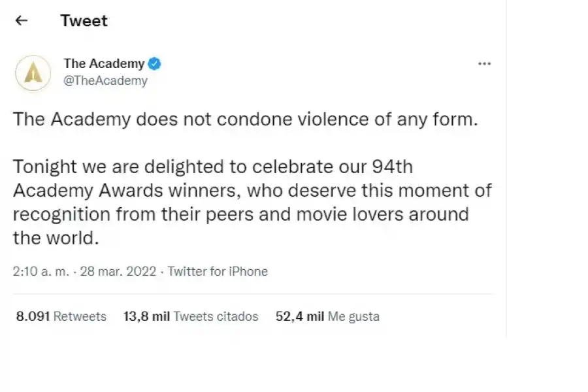
Task: Click the Academy logo inside the avatar circle
Action: [33, 73]
